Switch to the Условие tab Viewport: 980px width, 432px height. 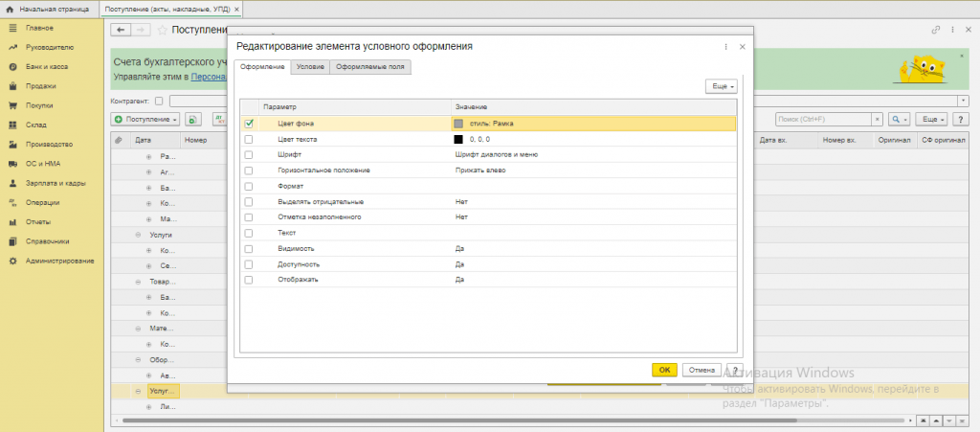coord(310,67)
